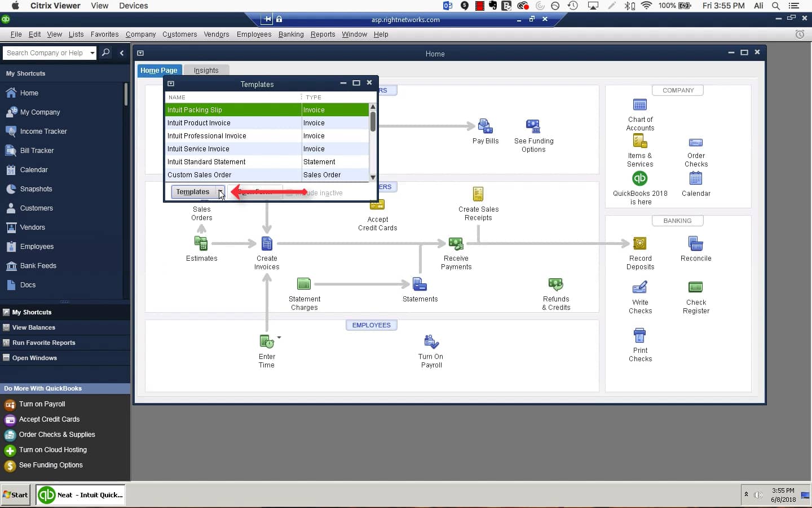The image size is (812, 508).
Task: Open QuickBooks 2018 is here icon
Action: click(640, 178)
